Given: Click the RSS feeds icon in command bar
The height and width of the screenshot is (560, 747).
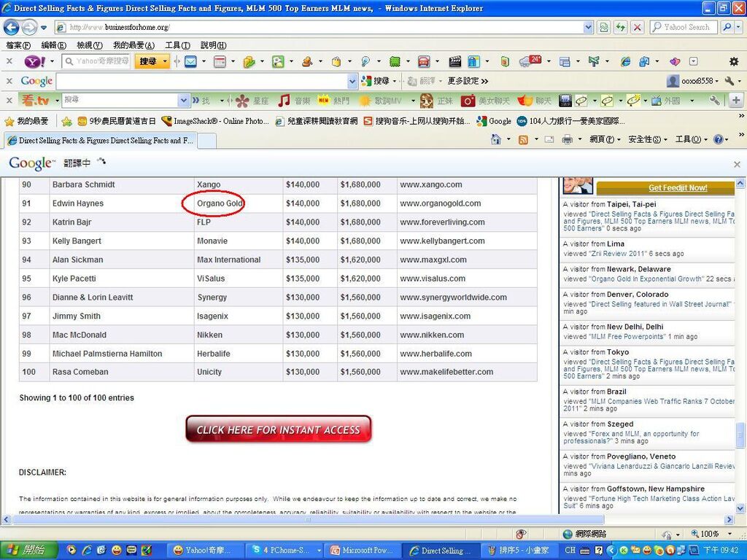Looking at the screenshot, I should tap(523, 139).
